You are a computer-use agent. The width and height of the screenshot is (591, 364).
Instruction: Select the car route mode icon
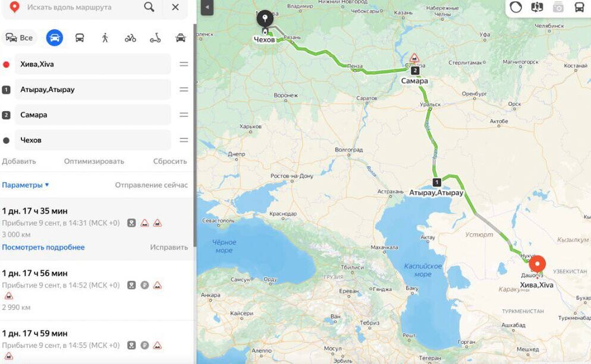point(55,37)
